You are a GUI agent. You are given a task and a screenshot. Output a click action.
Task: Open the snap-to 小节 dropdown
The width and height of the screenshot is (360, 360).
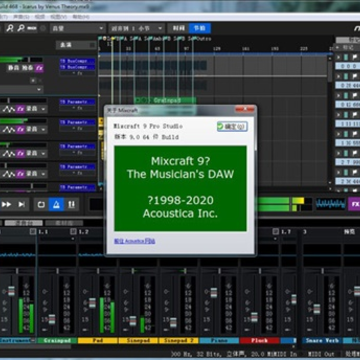136,28
